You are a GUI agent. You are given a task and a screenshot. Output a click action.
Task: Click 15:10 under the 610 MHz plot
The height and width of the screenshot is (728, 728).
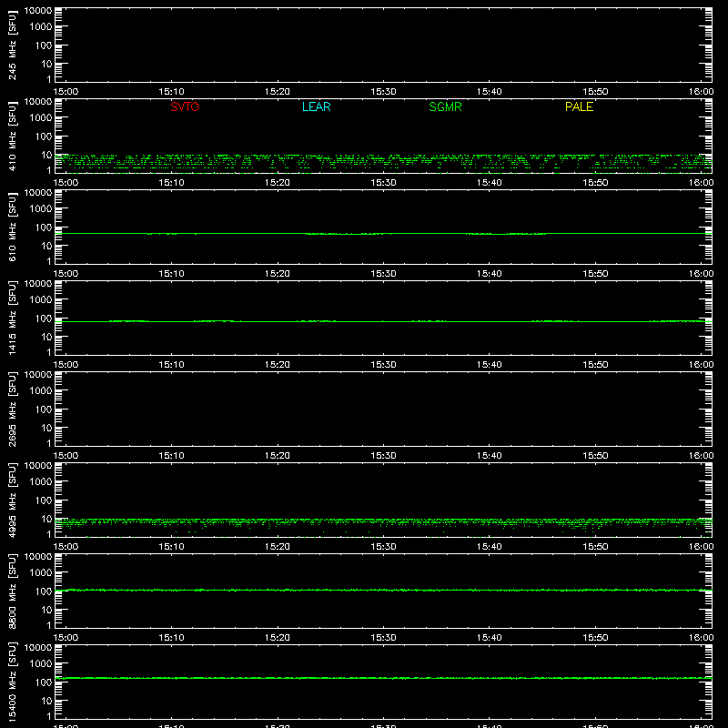[x=171, y=274]
